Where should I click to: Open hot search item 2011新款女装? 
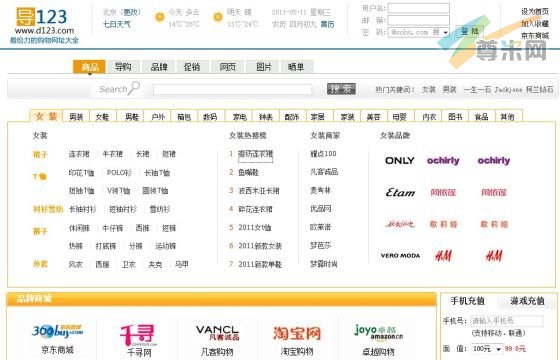click(260, 246)
